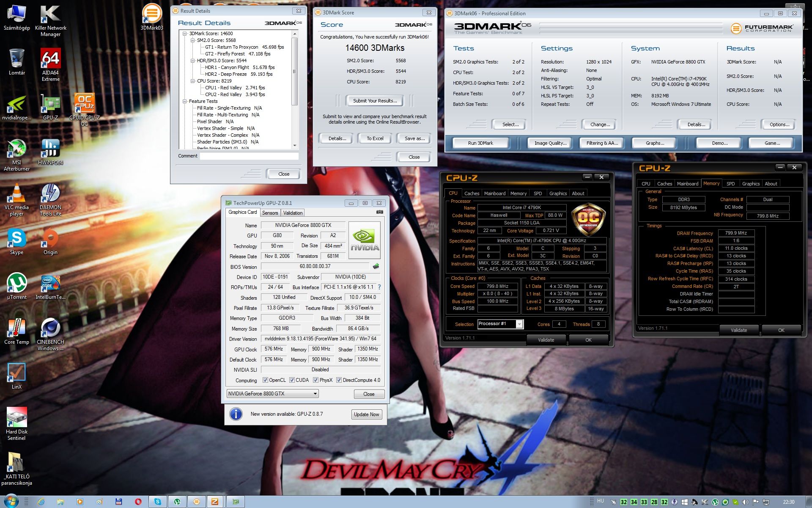
Task: Click Image Quality button in 3DMark06
Action: pos(550,143)
